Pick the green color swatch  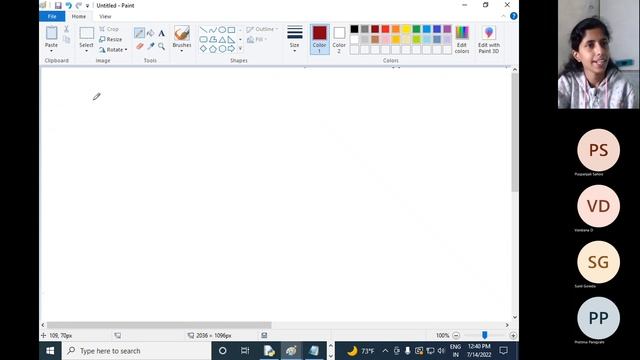pos(416,29)
